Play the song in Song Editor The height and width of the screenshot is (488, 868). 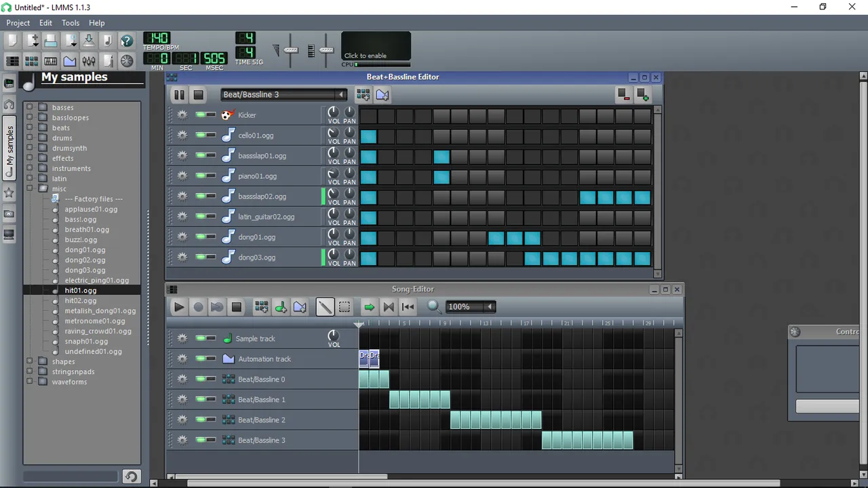click(179, 307)
